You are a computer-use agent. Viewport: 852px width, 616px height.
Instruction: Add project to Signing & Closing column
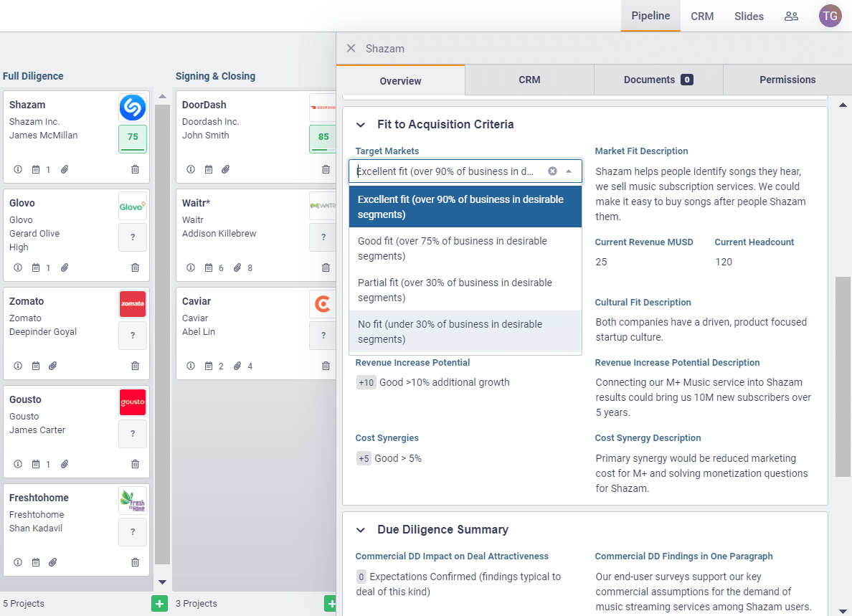click(331, 604)
